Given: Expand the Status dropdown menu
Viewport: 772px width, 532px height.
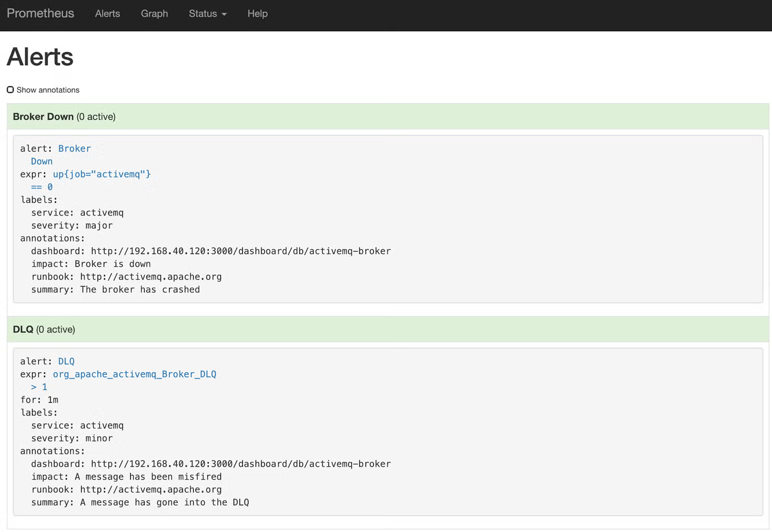Looking at the screenshot, I should point(208,14).
